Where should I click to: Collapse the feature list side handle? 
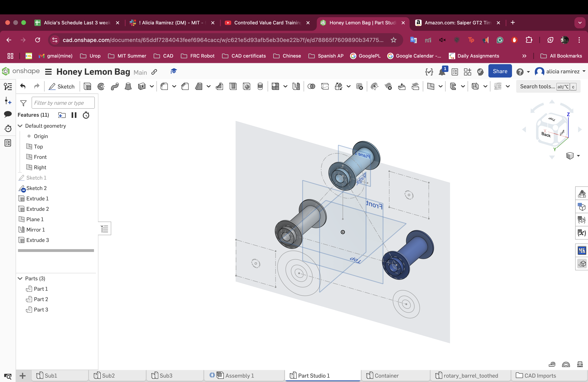pos(105,229)
